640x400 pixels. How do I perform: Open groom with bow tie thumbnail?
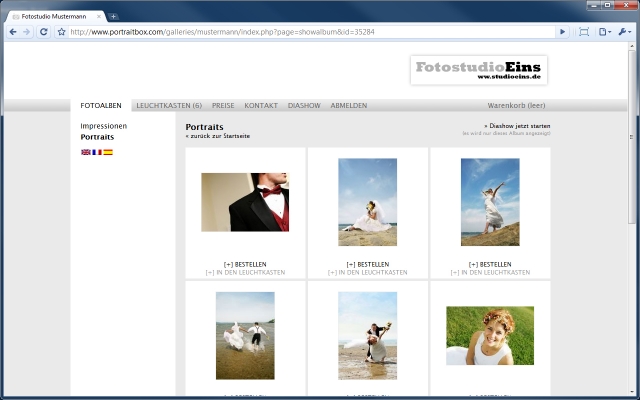(x=245, y=202)
